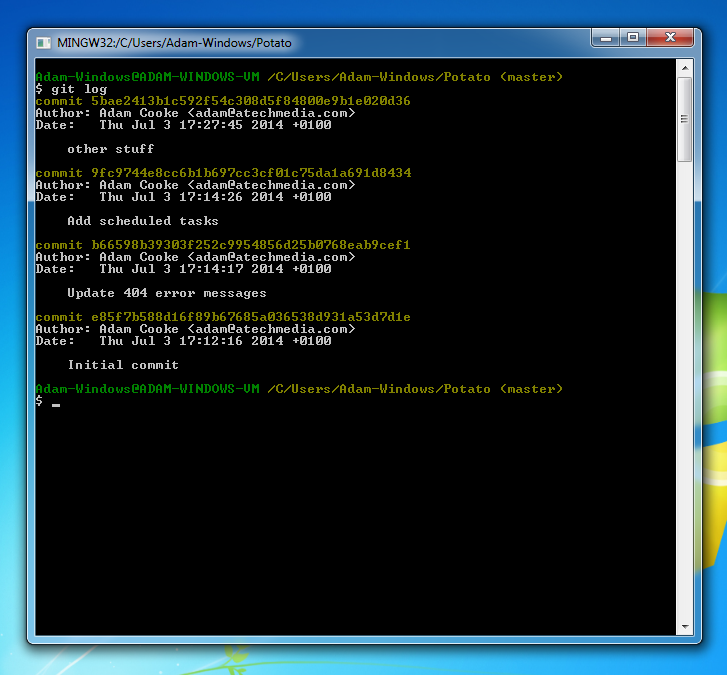Click the 'Update 404 error messages' commit message
The width and height of the screenshot is (727, 675).
pos(167,293)
